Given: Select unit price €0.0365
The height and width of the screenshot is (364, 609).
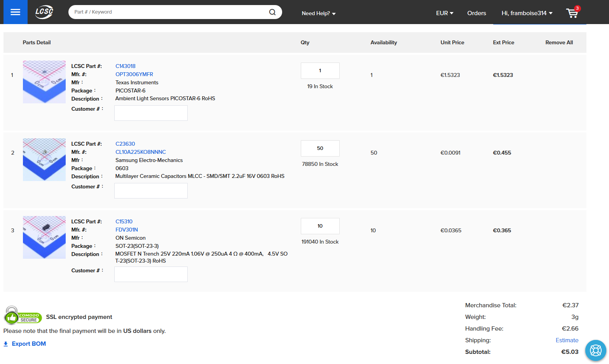Looking at the screenshot, I should click(451, 230).
